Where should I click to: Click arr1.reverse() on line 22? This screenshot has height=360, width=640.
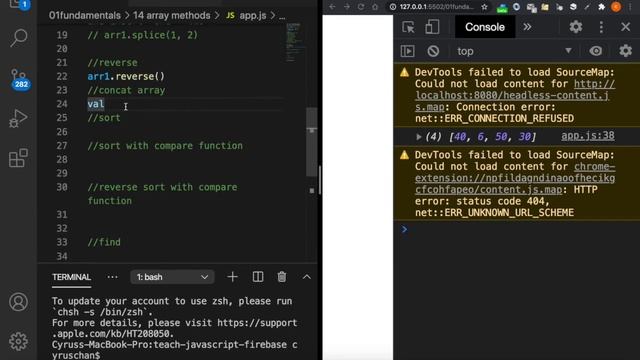click(126, 76)
